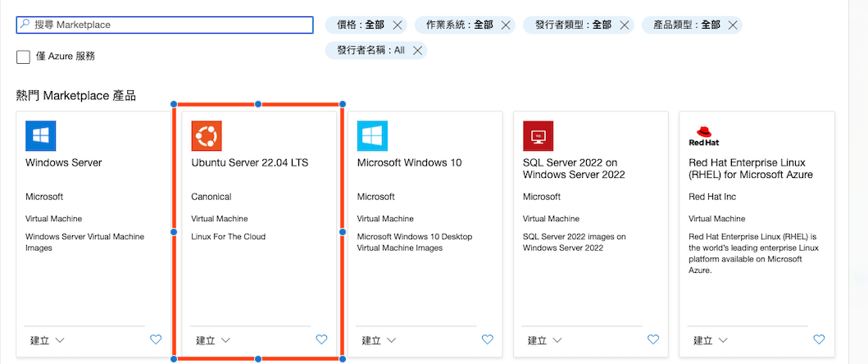
Task: Favorite Windows Server with the heart icon
Action: (156, 339)
